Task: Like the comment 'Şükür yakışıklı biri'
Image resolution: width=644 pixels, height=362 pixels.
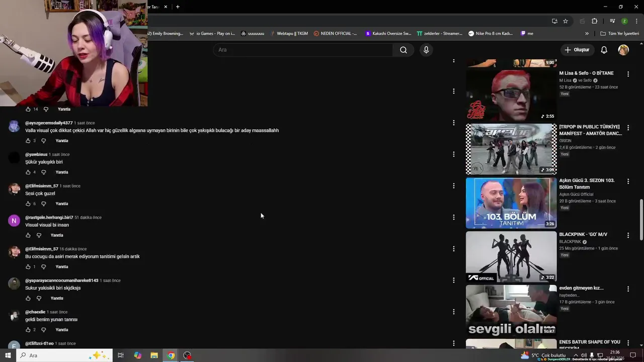Action: click(x=28, y=172)
